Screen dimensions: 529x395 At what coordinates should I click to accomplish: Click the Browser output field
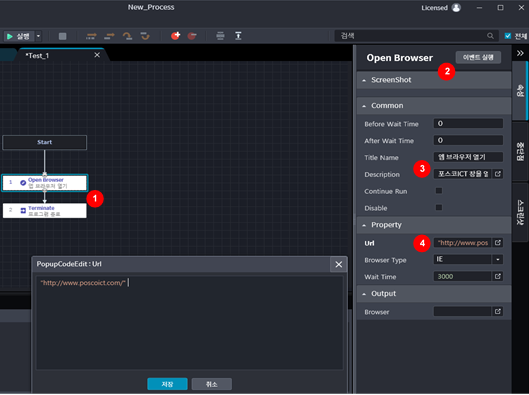click(x=462, y=312)
